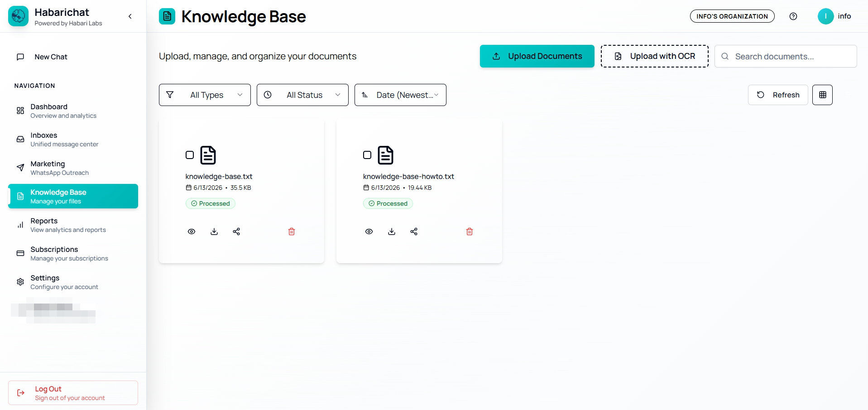Open the All Types filter dropdown
Screen dimensions: 868x410
coord(205,95)
